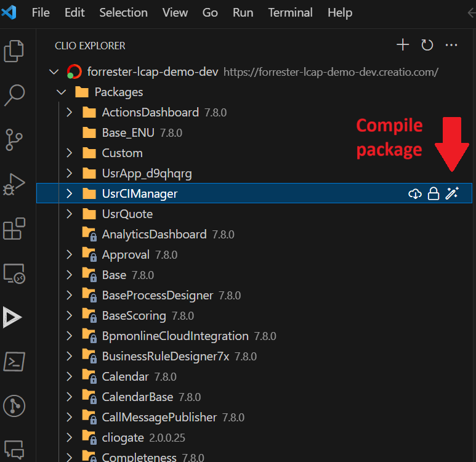Expand the Calendar package chevron

(69, 376)
